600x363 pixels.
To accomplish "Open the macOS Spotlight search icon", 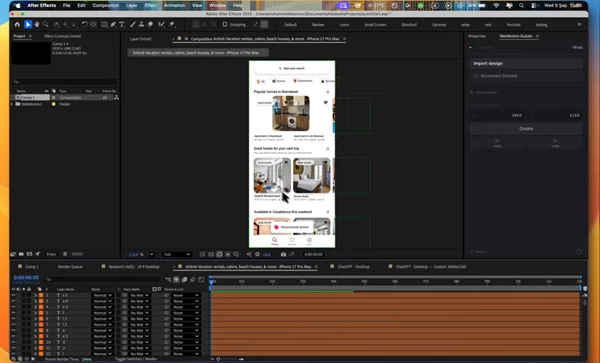I will [x=522, y=5].
